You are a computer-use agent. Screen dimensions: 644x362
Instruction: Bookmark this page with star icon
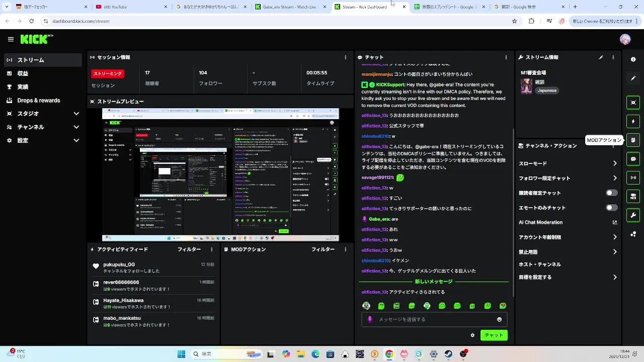(x=514, y=21)
